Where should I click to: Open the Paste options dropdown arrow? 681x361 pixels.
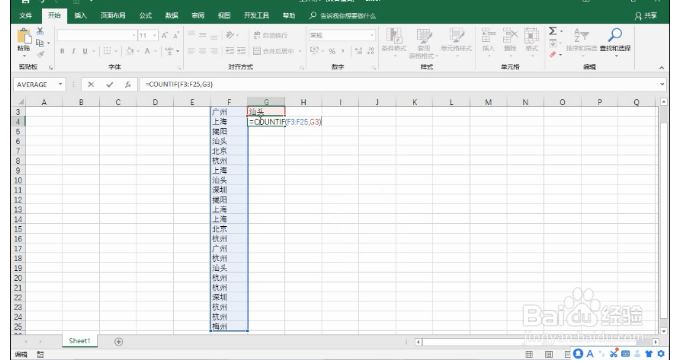point(23,56)
